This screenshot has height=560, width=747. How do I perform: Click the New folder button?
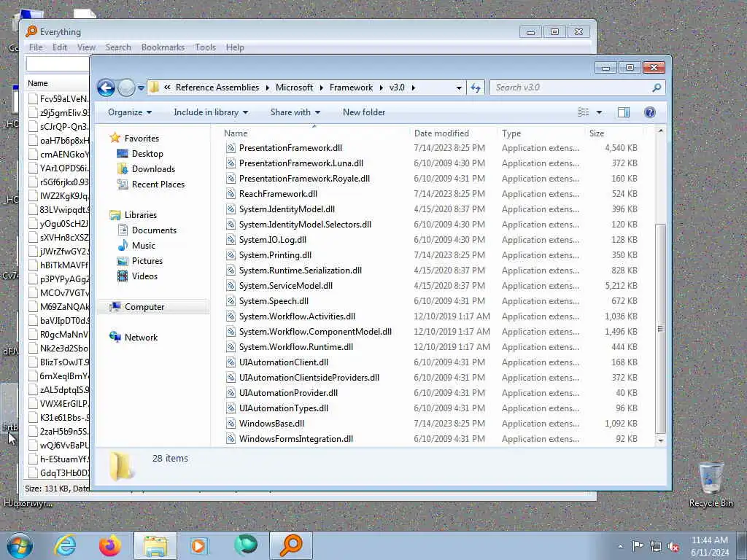(x=364, y=112)
